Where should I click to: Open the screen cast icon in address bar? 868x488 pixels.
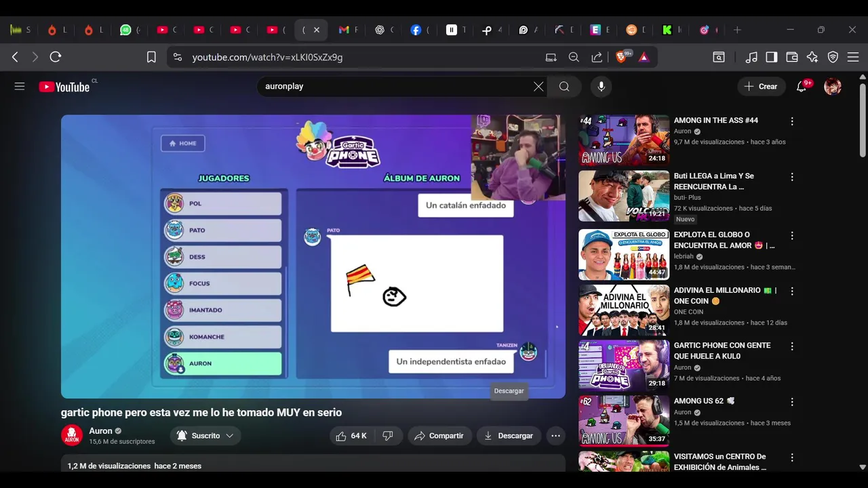pos(551,57)
